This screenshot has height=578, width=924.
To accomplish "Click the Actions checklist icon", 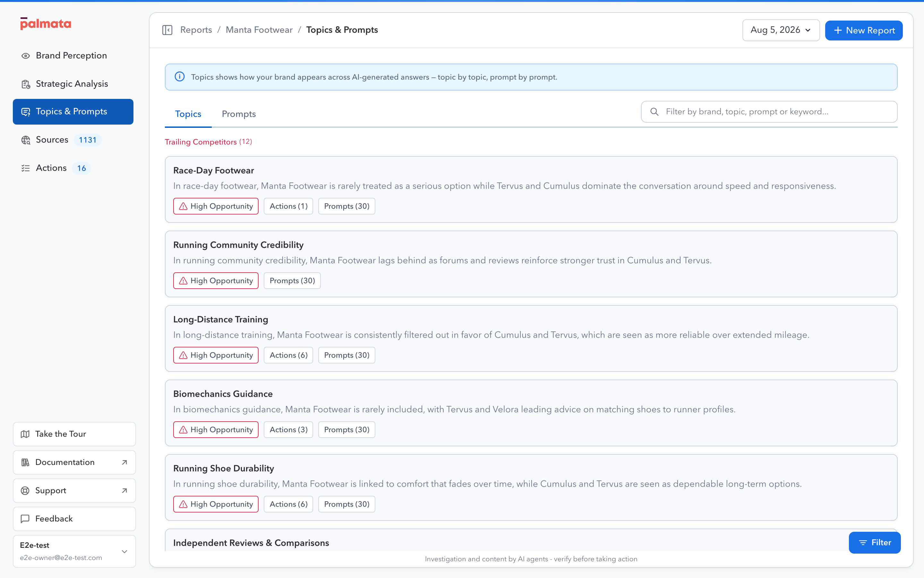I will pos(26,168).
